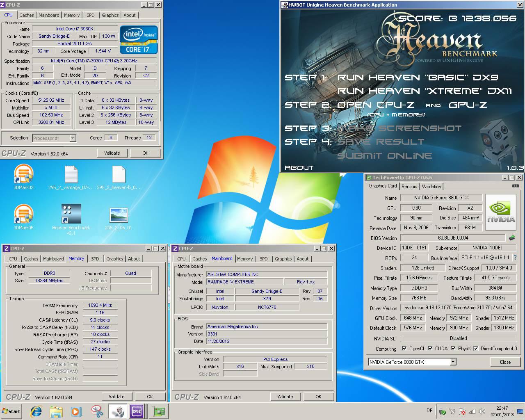Click Validate in the top CPU-Z window
Screen dimensions: 525x420
112,153
